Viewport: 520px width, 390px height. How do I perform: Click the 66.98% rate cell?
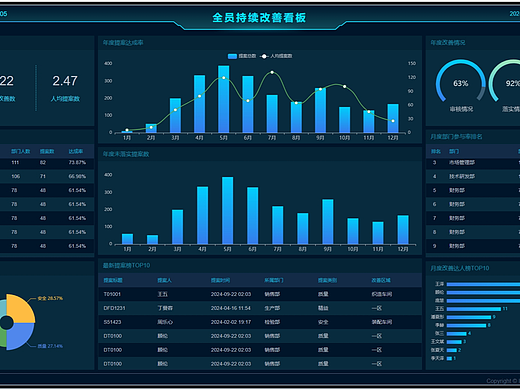[77, 176]
